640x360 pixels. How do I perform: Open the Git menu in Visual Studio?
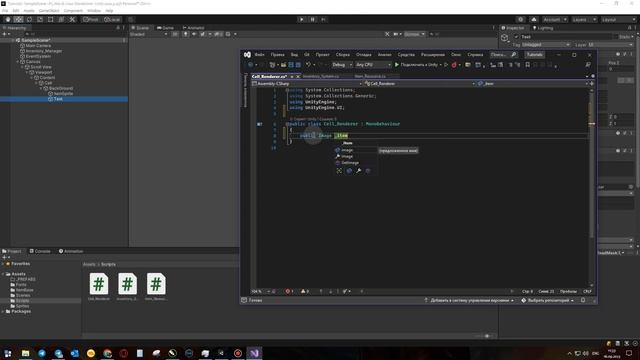pyautogui.click(x=307, y=55)
